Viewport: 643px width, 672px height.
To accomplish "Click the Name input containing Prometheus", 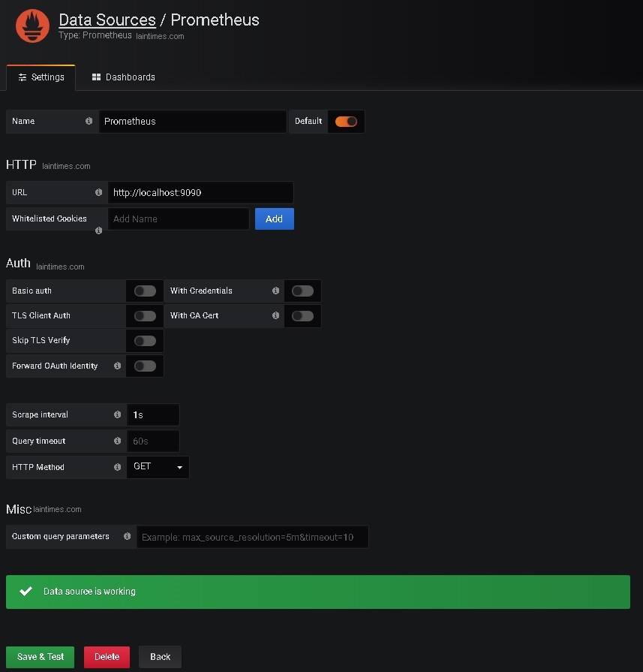I will [x=192, y=122].
